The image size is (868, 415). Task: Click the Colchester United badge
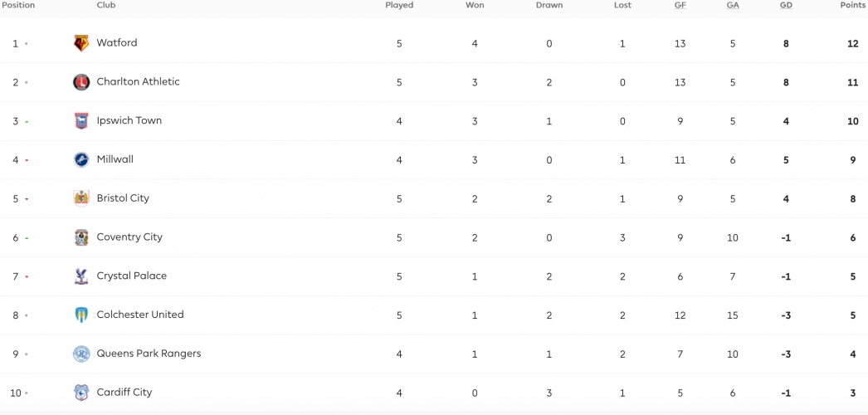click(x=81, y=315)
